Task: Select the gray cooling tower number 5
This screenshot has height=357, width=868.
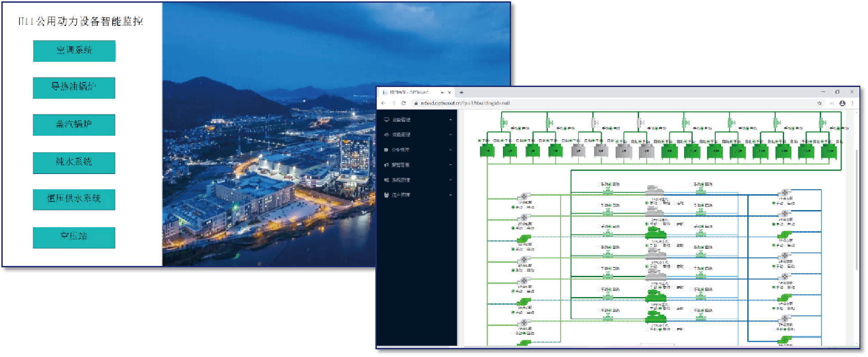Action: pyautogui.click(x=578, y=151)
